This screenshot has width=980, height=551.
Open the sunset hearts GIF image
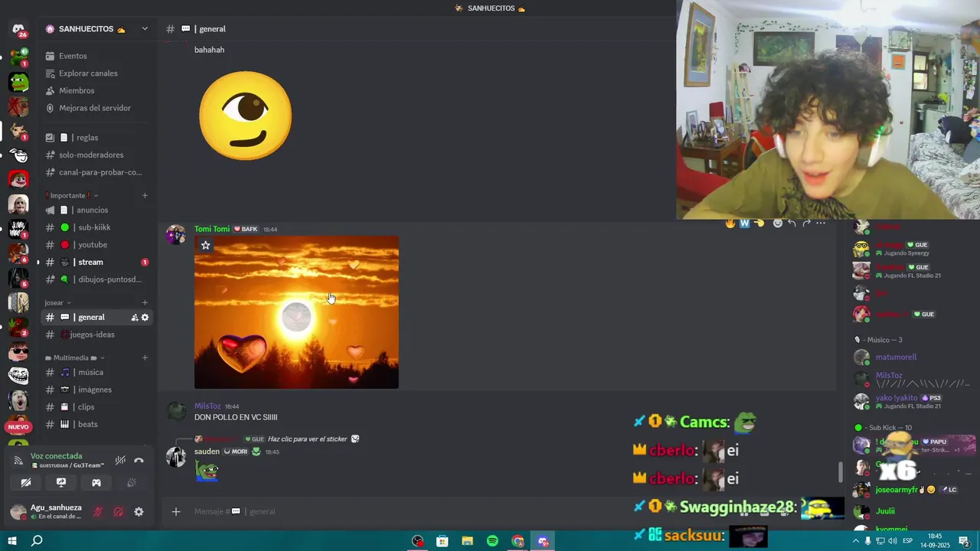coord(296,312)
